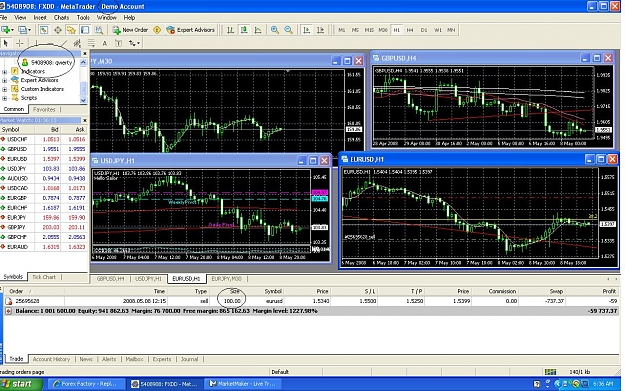Image resolution: width=625 pixels, height=391 pixels.
Task: Toggle the Market Watch panel icon
Action: (44, 30)
